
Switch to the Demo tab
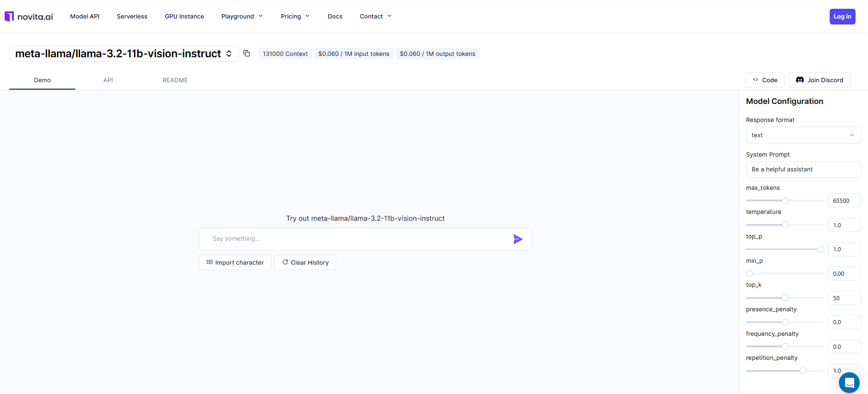[42, 80]
